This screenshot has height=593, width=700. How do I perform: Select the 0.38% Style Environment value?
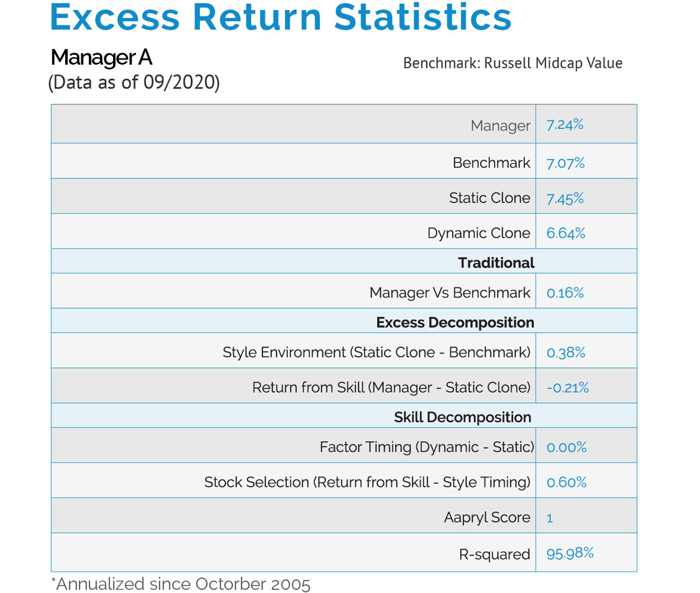(565, 352)
